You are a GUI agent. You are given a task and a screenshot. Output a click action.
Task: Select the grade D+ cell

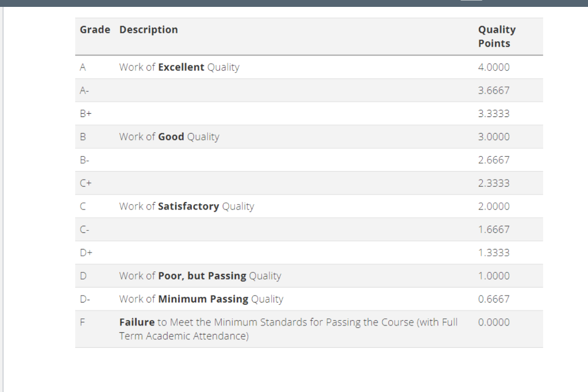pyautogui.click(x=86, y=253)
